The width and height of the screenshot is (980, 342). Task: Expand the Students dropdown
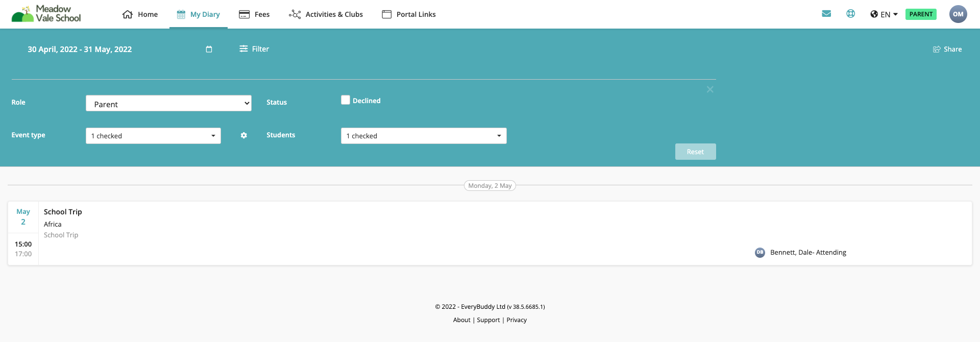(424, 136)
